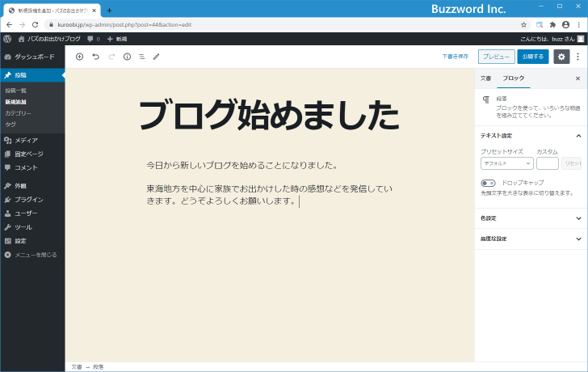The width and height of the screenshot is (588, 372).
Task: Collapse the menu with メニューを閉じる
Action: 32,255
